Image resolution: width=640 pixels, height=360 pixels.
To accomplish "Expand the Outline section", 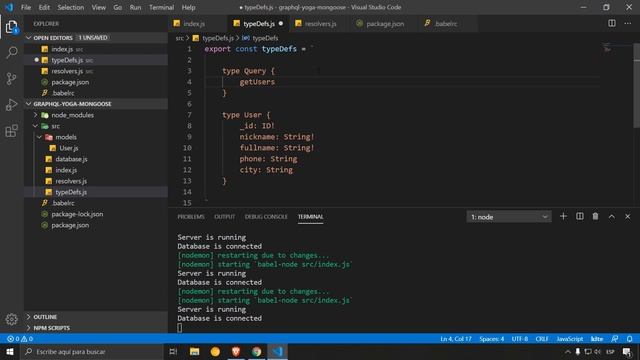I will 45,317.
